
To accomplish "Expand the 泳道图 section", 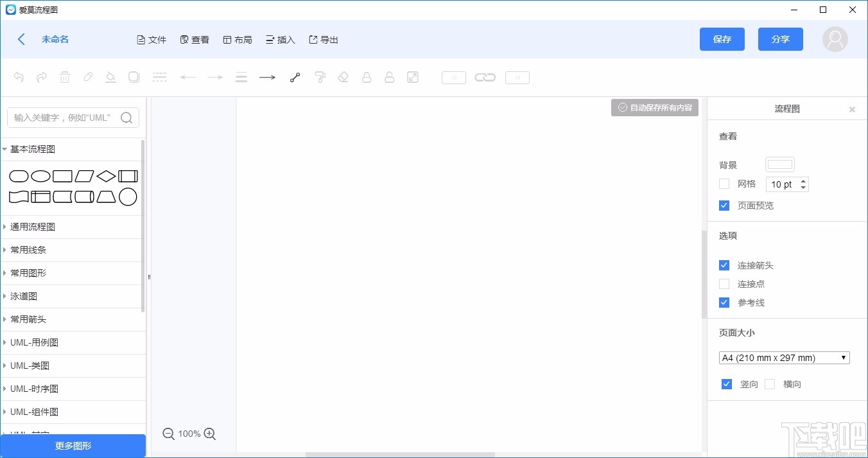I will point(73,296).
